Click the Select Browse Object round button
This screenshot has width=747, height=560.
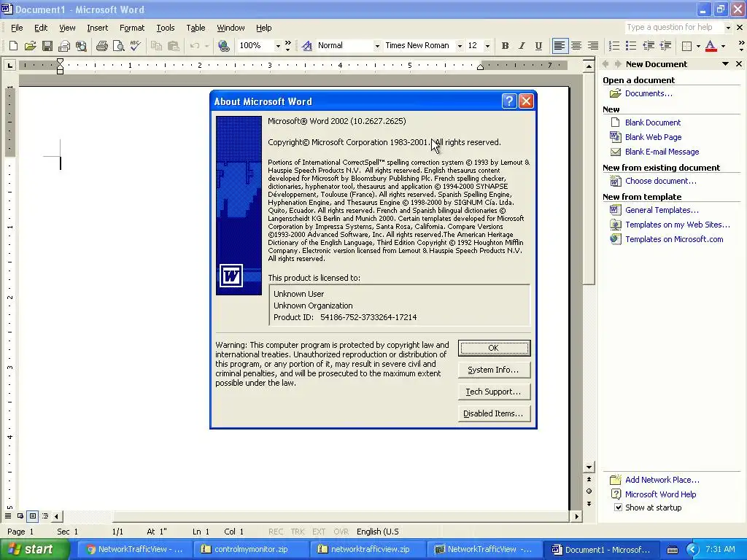[589, 491]
